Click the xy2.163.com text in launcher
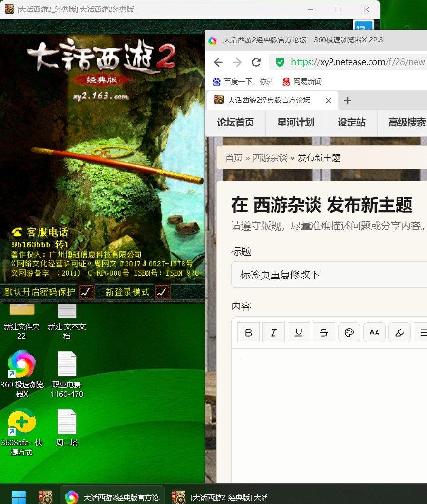This screenshot has height=504, width=427. [101, 96]
